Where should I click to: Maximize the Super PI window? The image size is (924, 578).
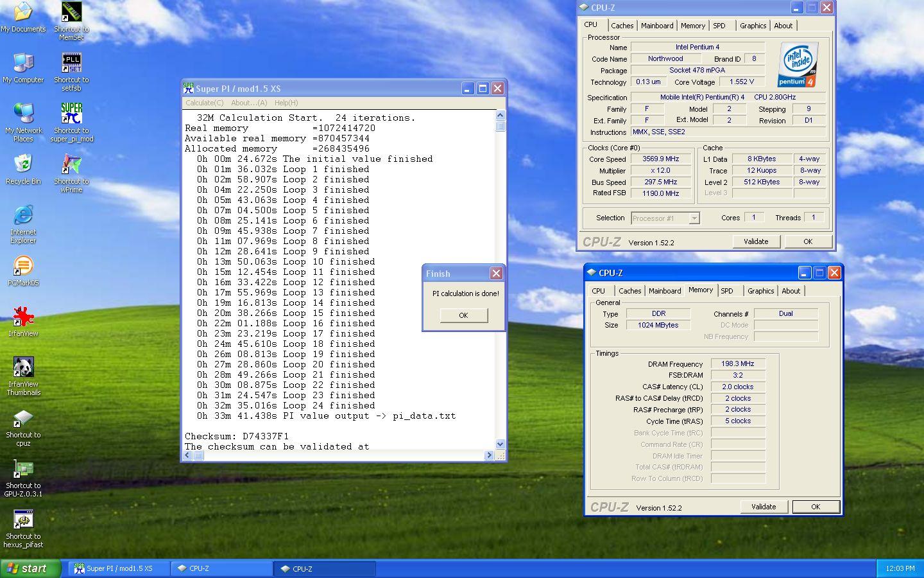coord(483,89)
